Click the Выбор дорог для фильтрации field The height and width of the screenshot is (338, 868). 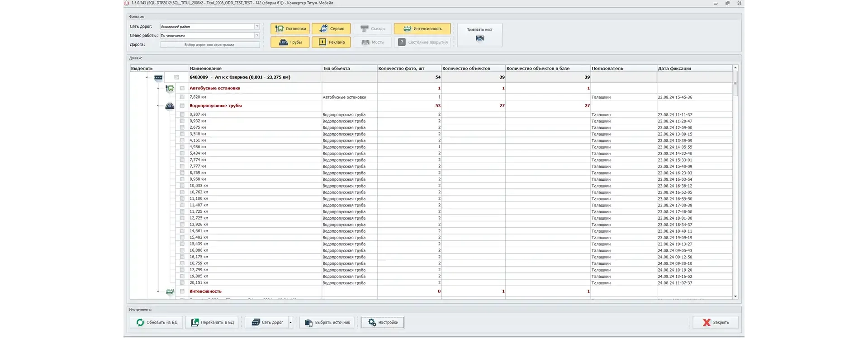click(209, 44)
